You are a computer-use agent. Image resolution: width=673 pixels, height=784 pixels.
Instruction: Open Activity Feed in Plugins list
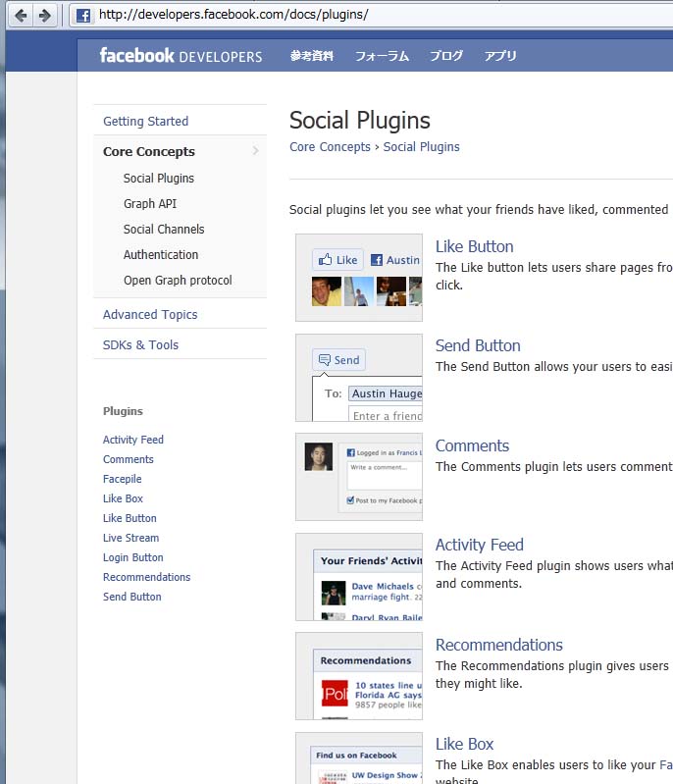pyautogui.click(x=133, y=440)
